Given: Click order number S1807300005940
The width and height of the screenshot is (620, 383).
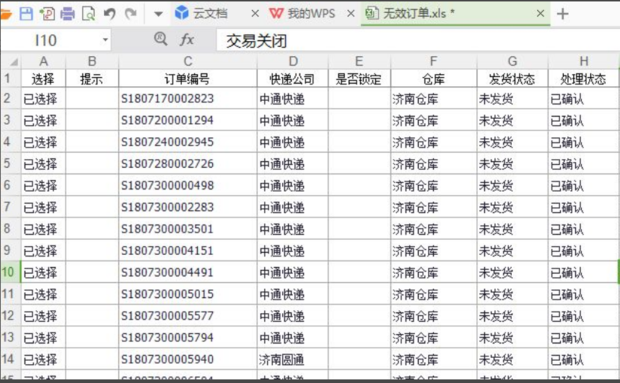Looking at the screenshot, I should (167, 359).
